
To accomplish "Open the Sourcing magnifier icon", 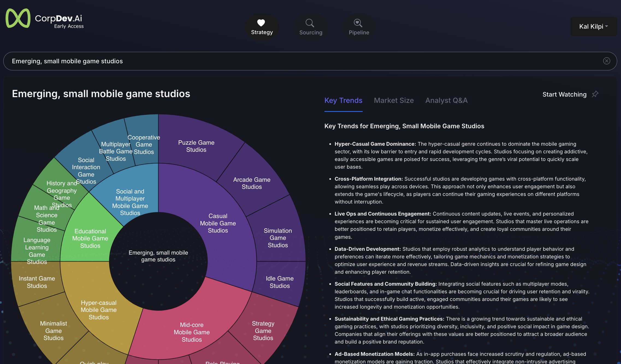I will click(310, 23).
